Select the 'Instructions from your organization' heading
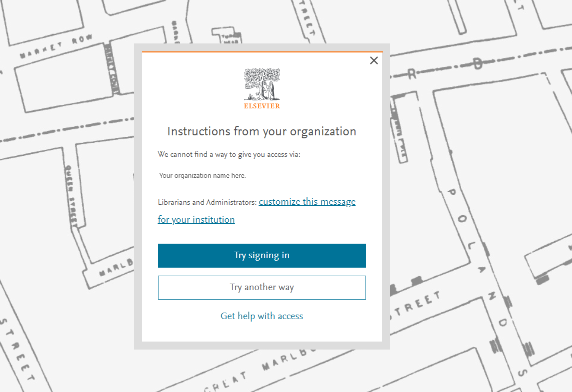572x392 pixels. click(261, 131)
